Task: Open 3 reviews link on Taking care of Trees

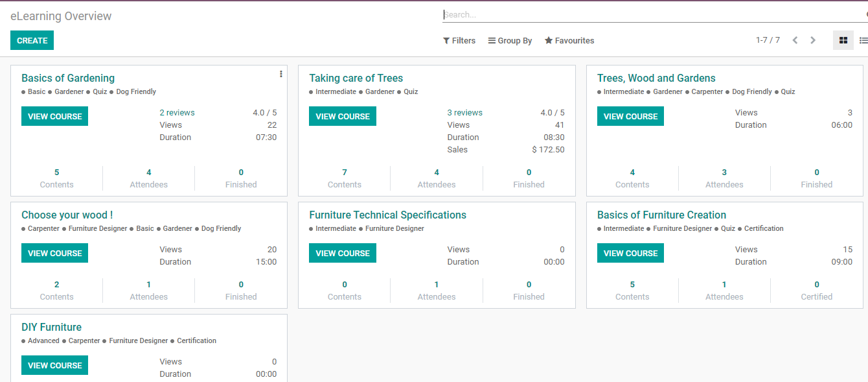Action: pos(464,112)
